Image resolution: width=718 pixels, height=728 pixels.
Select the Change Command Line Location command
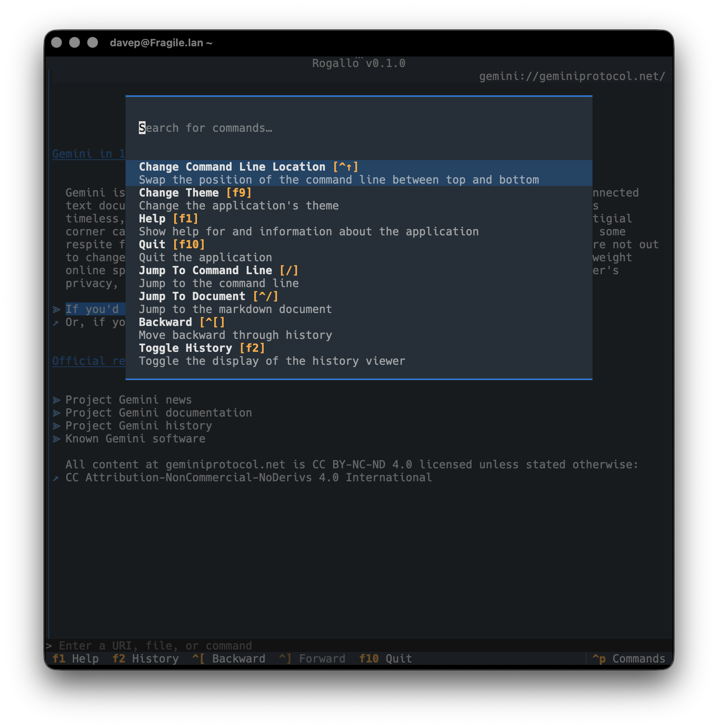(x=359, y=173)
